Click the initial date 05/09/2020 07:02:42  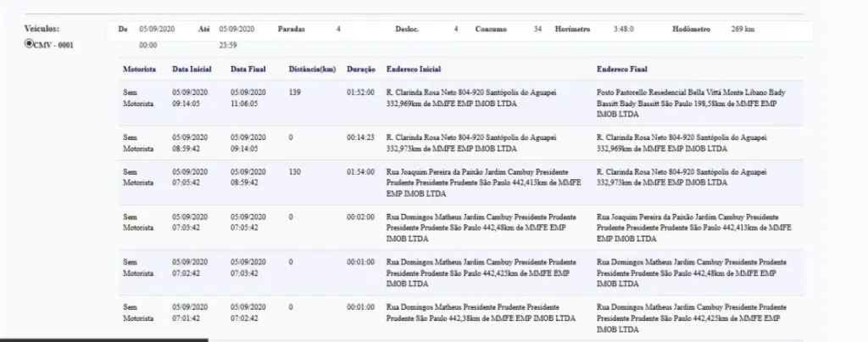190,267
